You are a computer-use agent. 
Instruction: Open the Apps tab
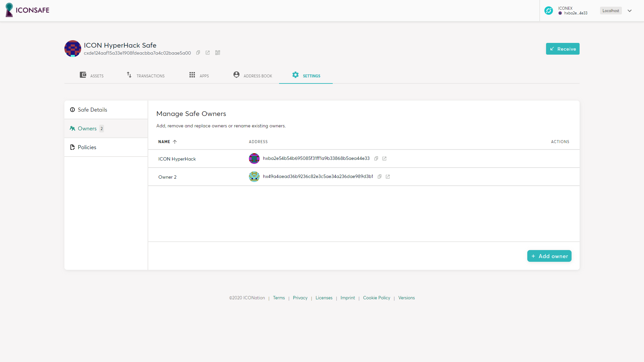(199, 75)
